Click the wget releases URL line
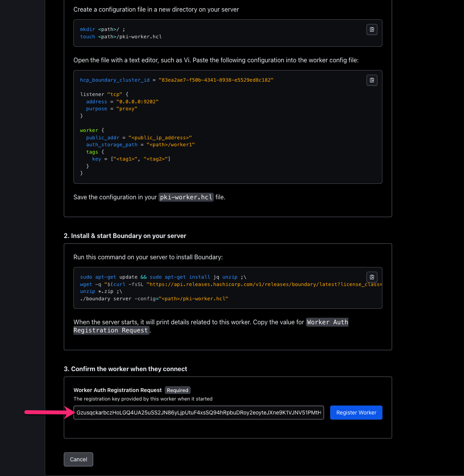The image size is (464, 476). (231, 284)
